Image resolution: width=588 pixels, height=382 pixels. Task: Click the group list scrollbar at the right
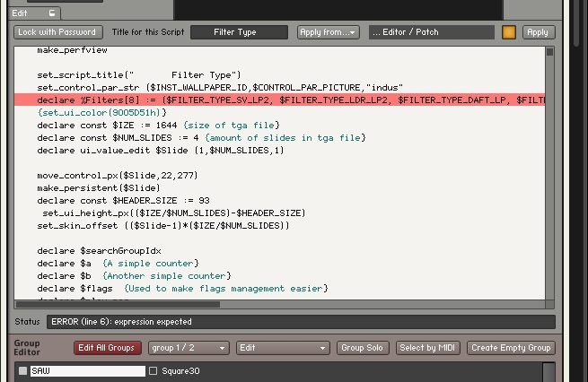pos(549,372)
